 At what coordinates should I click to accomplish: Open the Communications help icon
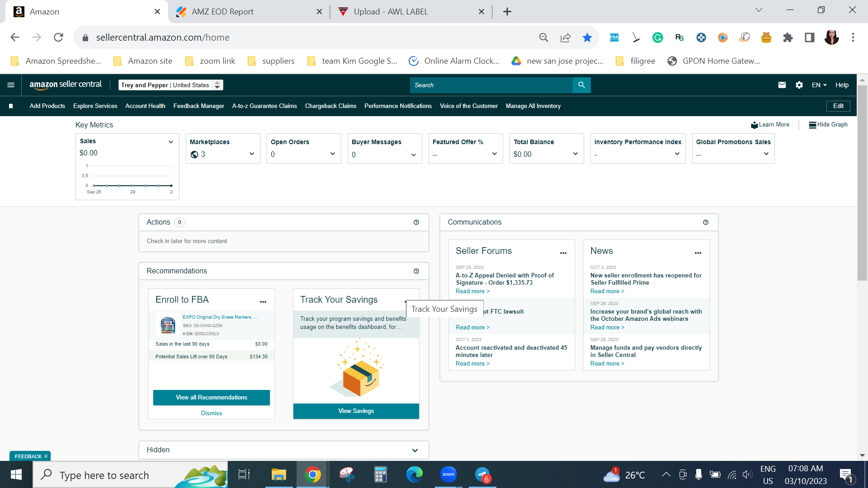pyautogui.click(x=706, y=222)
